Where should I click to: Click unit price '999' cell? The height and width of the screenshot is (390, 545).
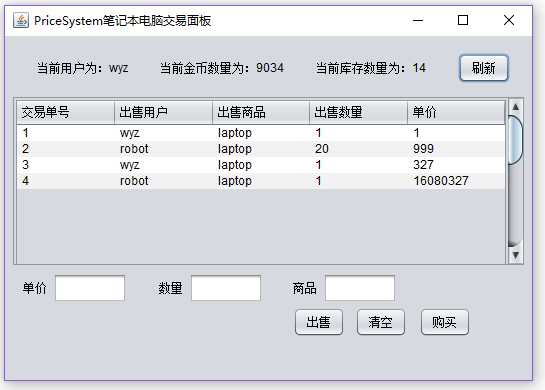pyautogui.click(x=456, y=149)
